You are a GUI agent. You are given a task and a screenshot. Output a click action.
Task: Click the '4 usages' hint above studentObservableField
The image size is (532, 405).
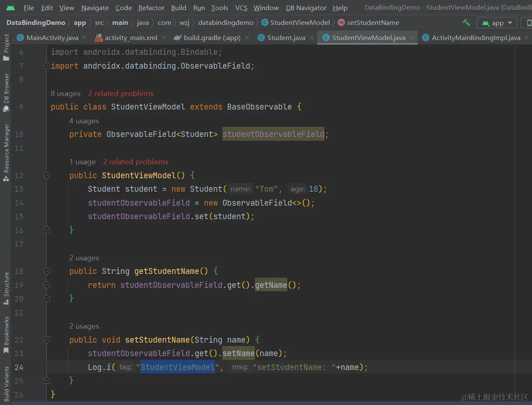(x=84, y=121)
